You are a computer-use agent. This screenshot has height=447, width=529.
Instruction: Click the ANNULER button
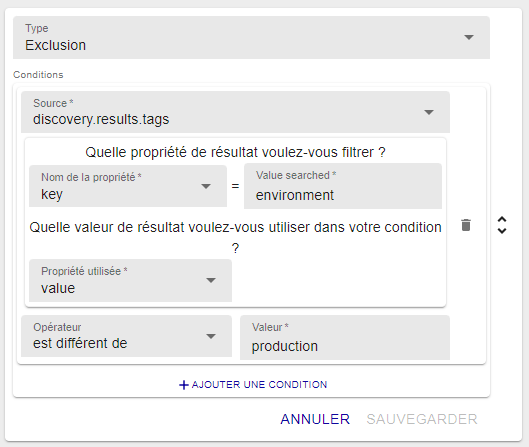(x=315, y=419)
